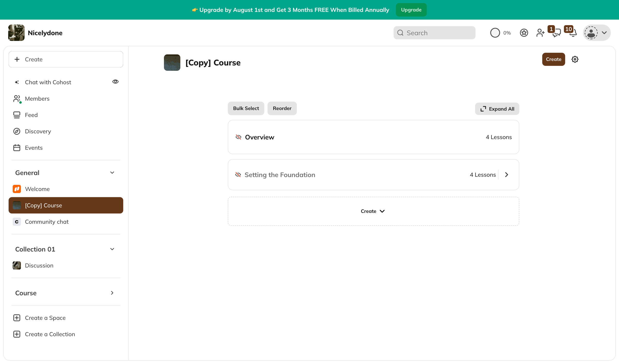Open the star badge icon in header
The image size is (619, 364).
[x=524, y=33]
